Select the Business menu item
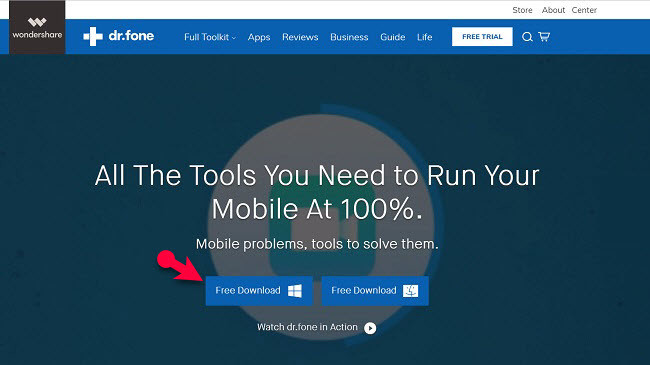This screenshot has width=650, height=365. (x=349, y=37)
